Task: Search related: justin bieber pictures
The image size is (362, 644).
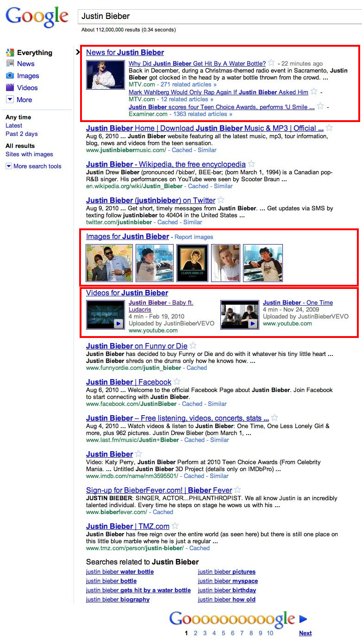Action: [x=227, y=571]
